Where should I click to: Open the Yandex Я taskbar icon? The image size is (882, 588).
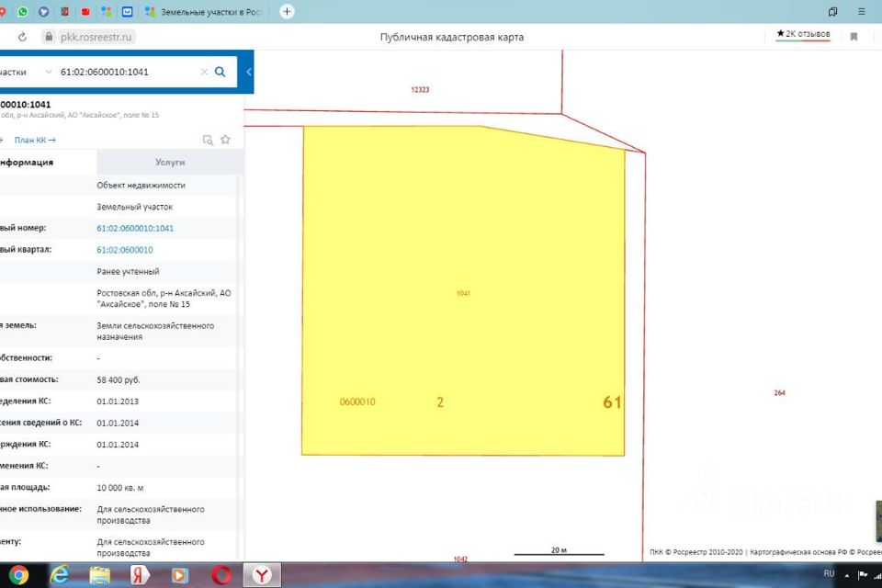click(139, 575)
